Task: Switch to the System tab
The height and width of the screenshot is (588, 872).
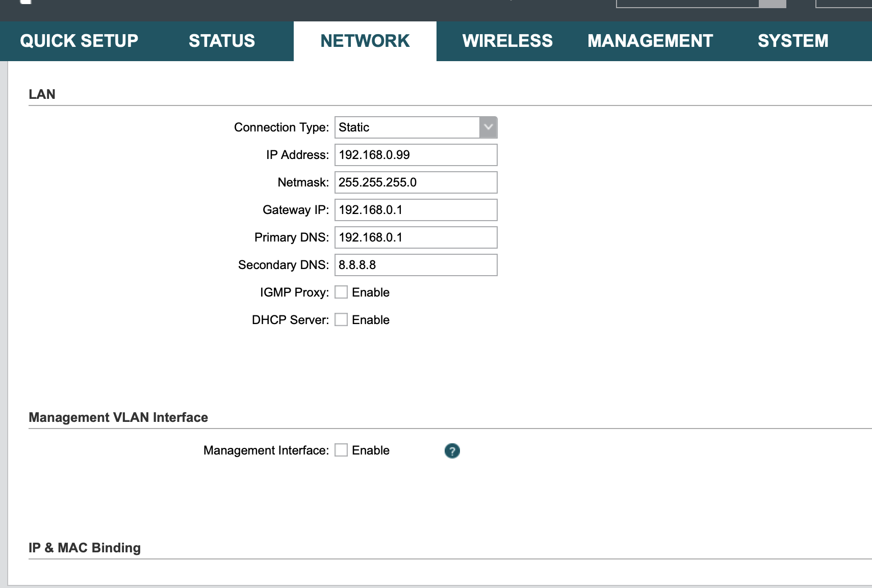Action: click(793, 41)
